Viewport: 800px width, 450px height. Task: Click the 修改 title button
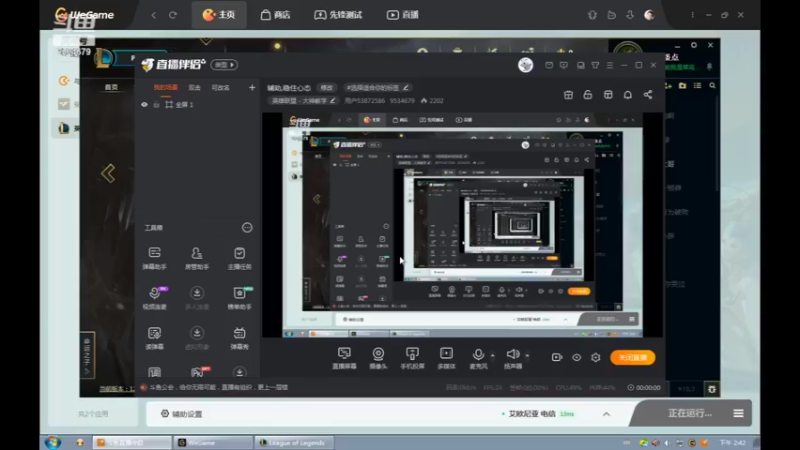point(327,88)
